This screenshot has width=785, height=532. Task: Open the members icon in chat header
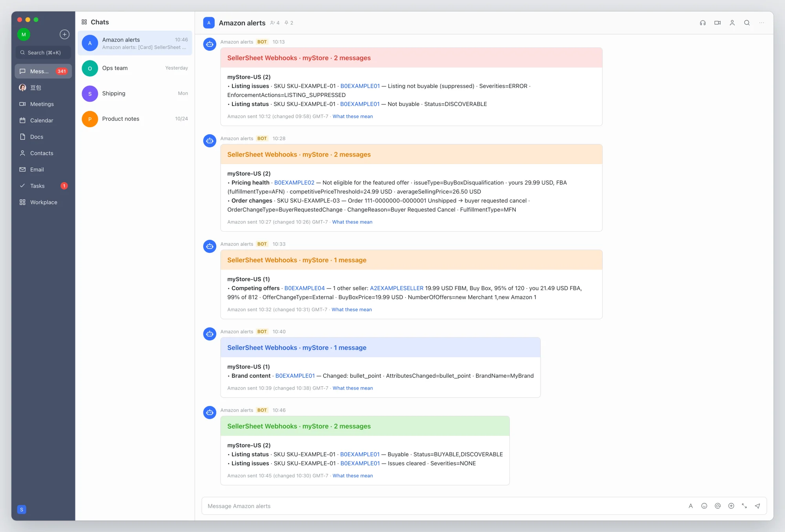point(732,23)
